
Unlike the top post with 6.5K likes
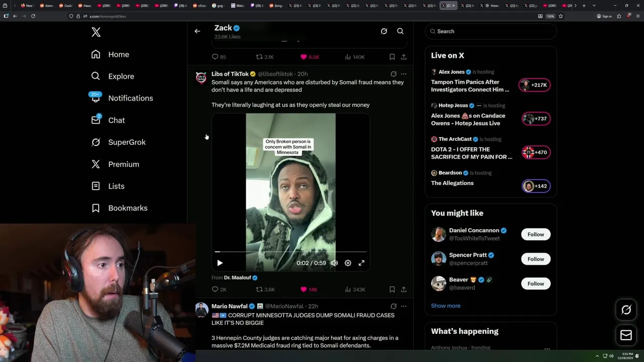point(310,57)
